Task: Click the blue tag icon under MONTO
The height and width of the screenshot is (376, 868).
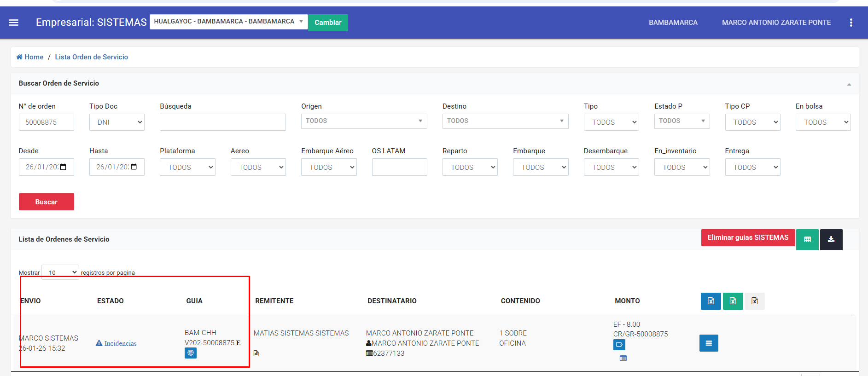Action: 619,345
